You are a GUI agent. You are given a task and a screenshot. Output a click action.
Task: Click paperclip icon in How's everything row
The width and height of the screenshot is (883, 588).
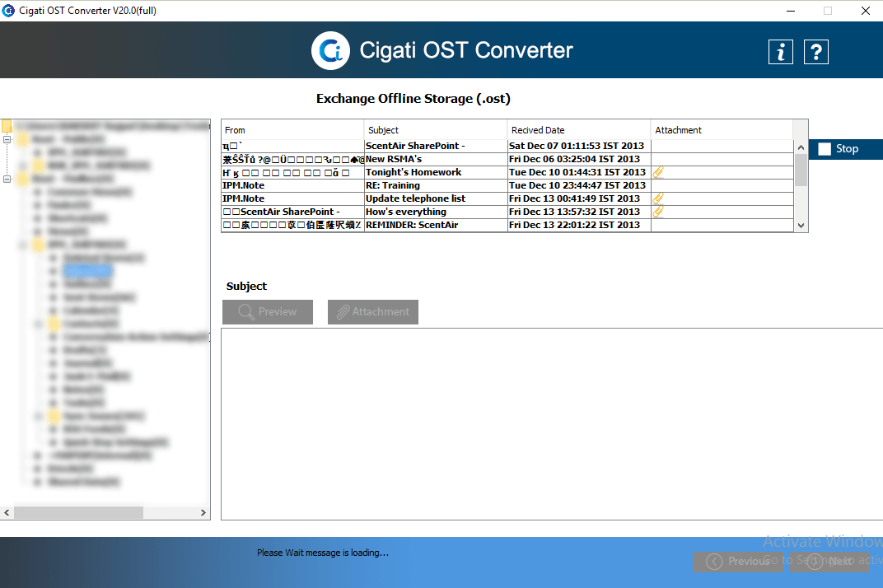point(658,212)
